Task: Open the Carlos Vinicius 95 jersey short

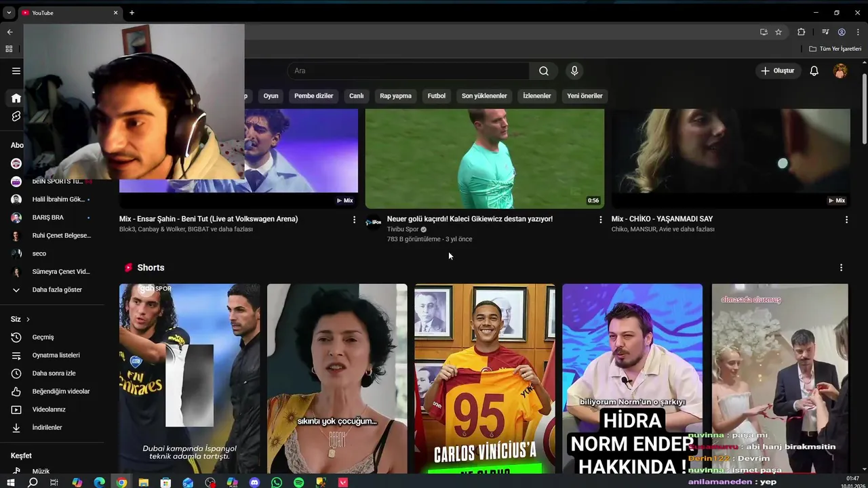Action: [485, 378]
